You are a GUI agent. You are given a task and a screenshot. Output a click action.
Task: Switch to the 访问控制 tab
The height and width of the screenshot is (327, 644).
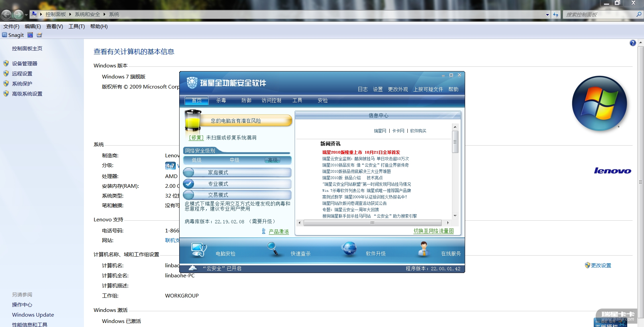coord(271,100)
